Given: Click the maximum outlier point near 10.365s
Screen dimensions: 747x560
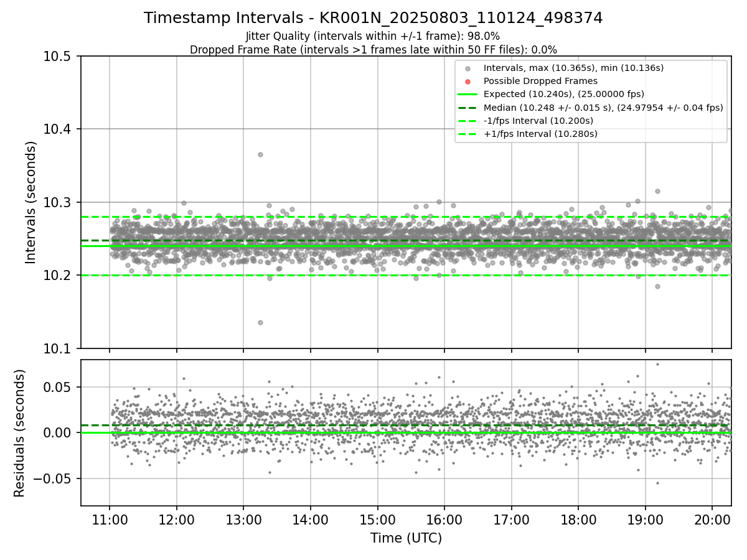Looking at the screenshot, I should tap(260, 154).
